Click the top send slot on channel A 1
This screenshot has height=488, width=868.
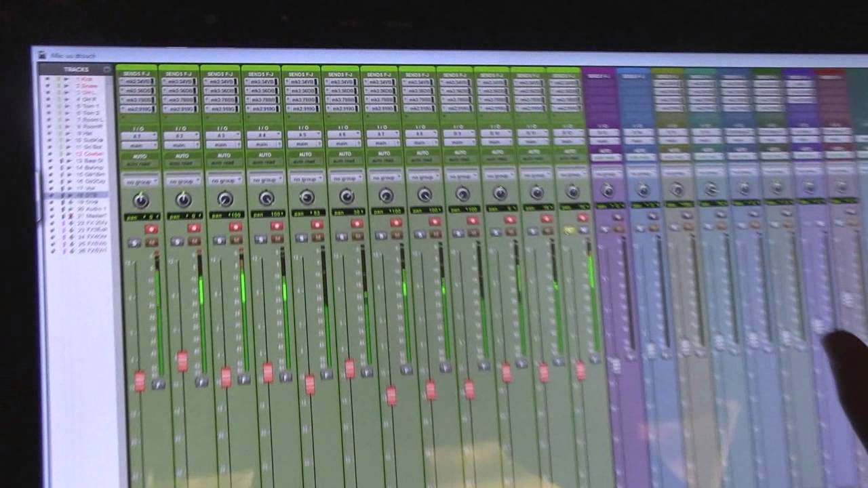pos(137,81)
